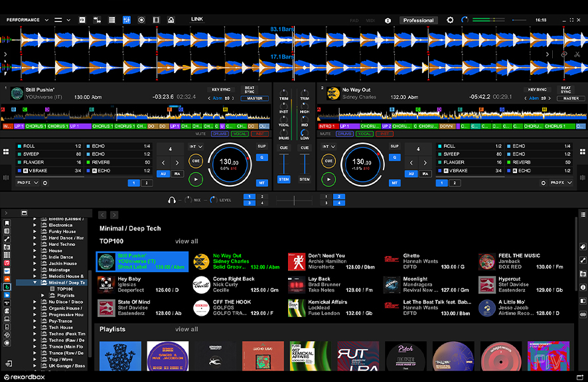Open the iTunes source in sidebar
Image resolution: width=588 pixels, height=382 pixels.
(x=7, y=263)
